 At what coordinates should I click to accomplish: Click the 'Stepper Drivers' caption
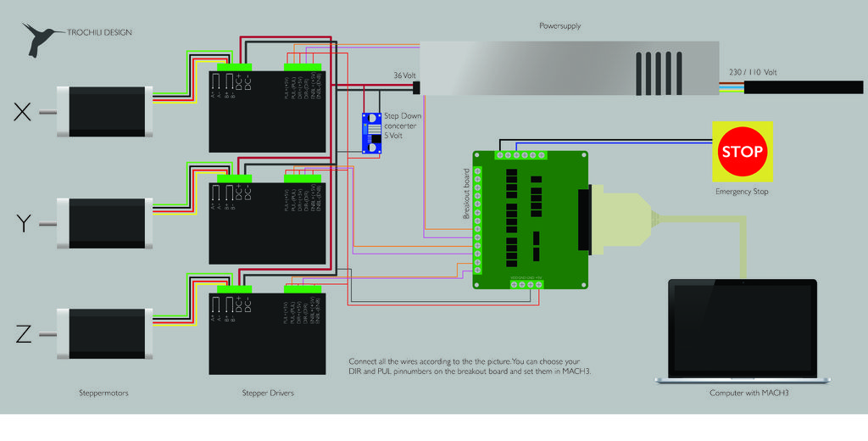click(268, 394)
